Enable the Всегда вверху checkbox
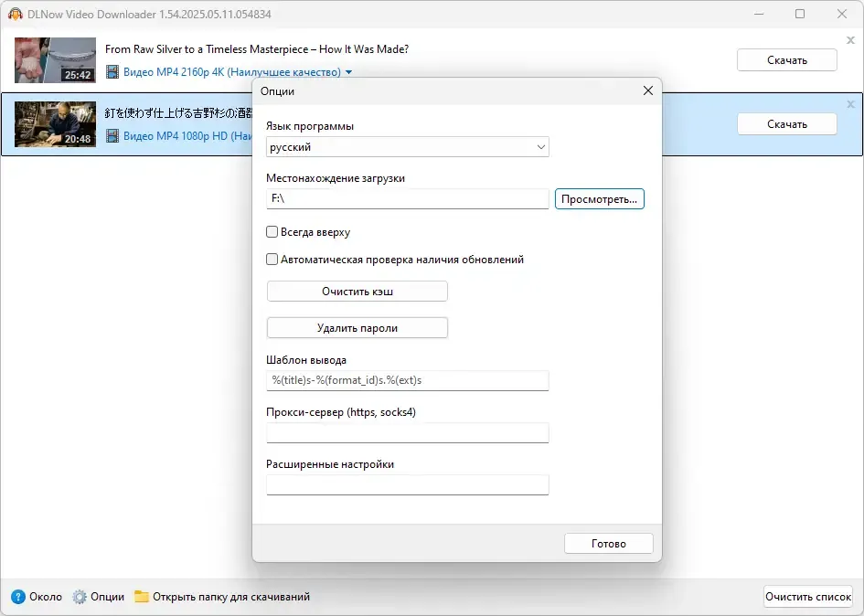The width and height of the screenshot is (864, 616). (x=272, y=232)
